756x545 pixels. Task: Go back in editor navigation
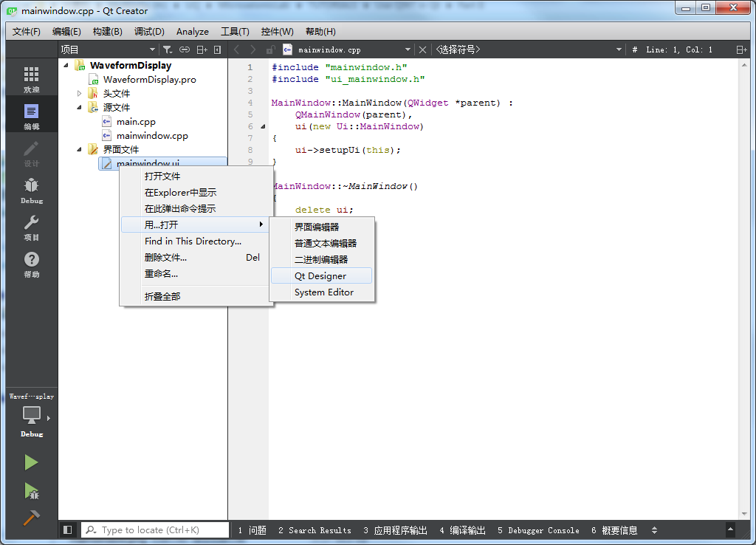(x=236, y=49)
